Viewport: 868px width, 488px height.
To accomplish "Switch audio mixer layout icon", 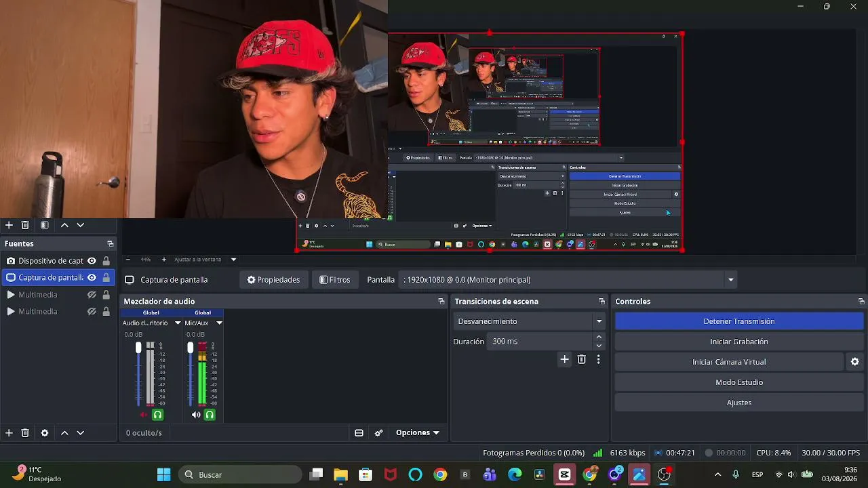I will point(359,432).
